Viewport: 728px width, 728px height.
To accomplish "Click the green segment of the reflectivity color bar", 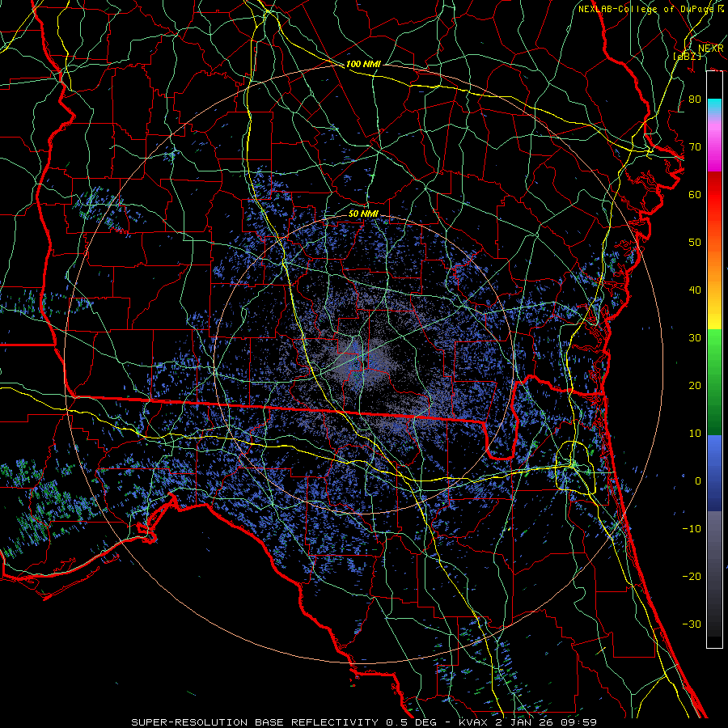I will click(x=714, y=381).
